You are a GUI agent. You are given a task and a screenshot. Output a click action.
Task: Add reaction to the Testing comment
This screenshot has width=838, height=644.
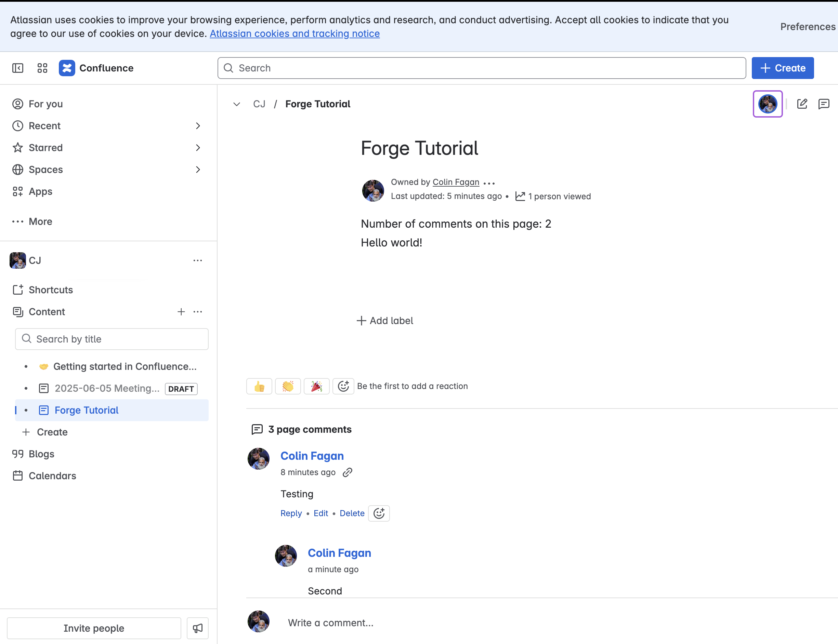point(379,513)
